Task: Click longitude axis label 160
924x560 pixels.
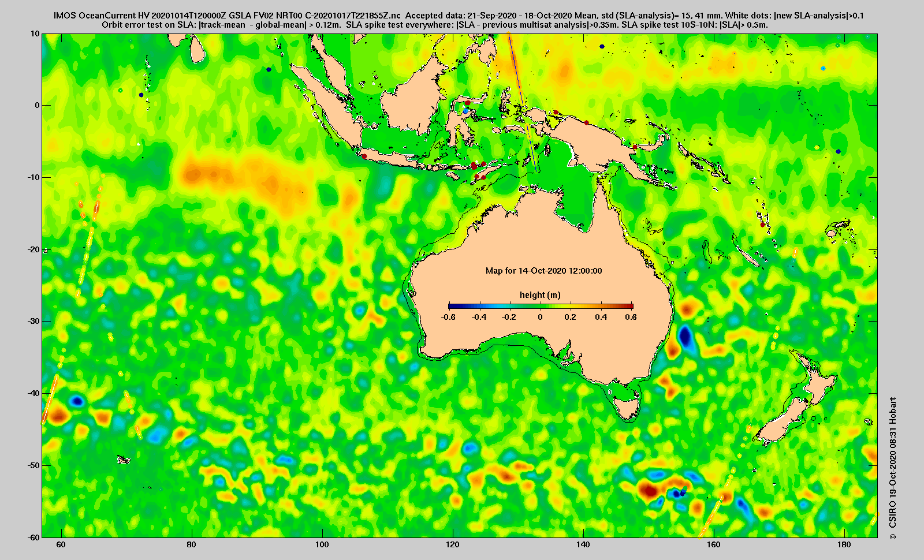Action: (x=714, y=545)
